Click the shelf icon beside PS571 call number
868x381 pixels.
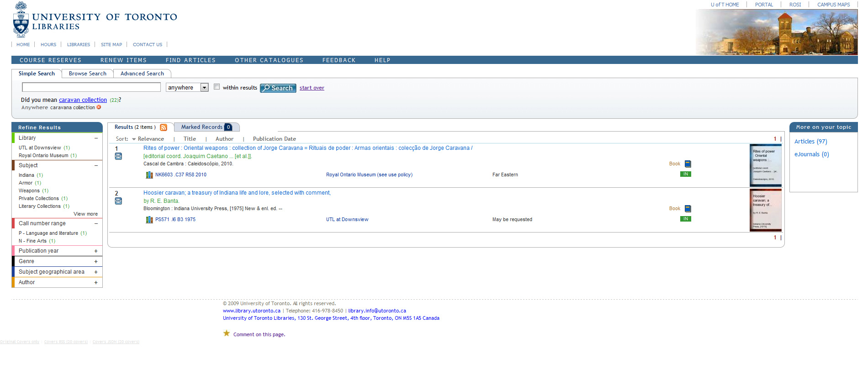pos(149,220)
